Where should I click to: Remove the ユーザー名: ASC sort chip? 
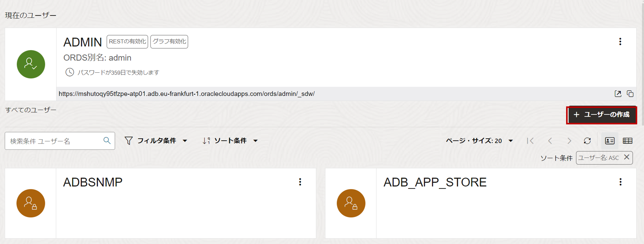[627, 157]
